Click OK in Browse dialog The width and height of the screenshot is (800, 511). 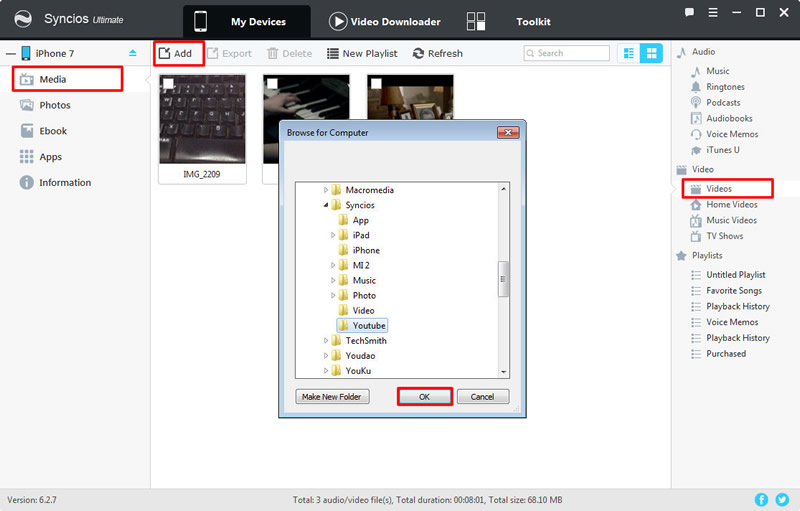pyautogui.click(x=424, y=397)
